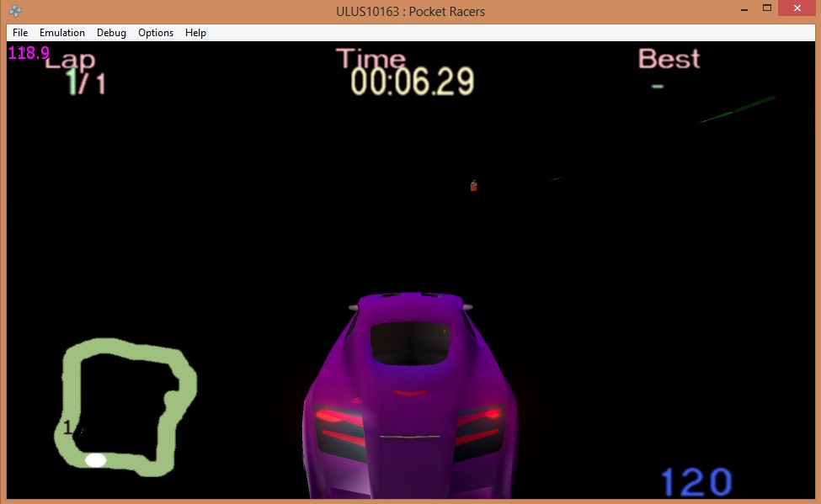The width and height of the screenshot is (821, 504).
Task: Click the magenta 118.9 FPS counter
Action: (x=29, y=53)
